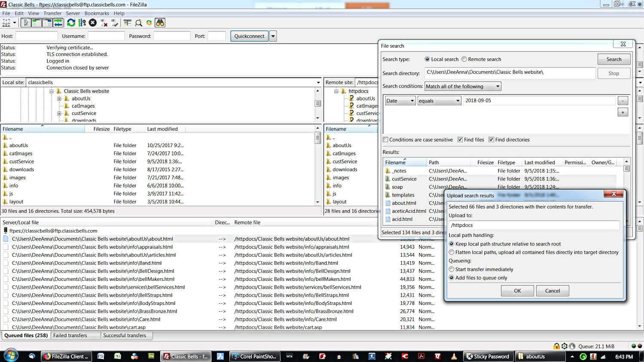
Task: Switch to Failed transfers tab
Action: coord(75,335)
